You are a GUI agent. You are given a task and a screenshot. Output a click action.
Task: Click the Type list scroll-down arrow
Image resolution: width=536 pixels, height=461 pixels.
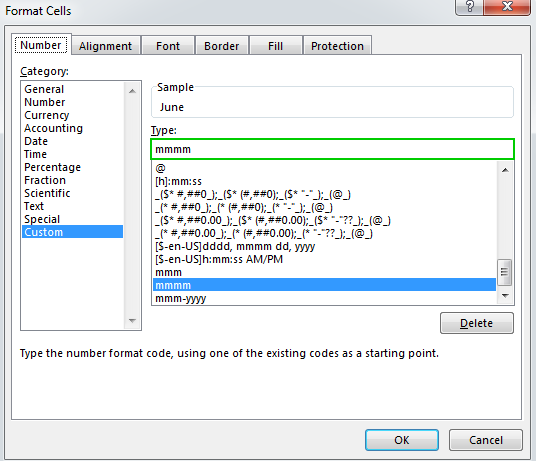pyautogui.click(x=505, y=296)
